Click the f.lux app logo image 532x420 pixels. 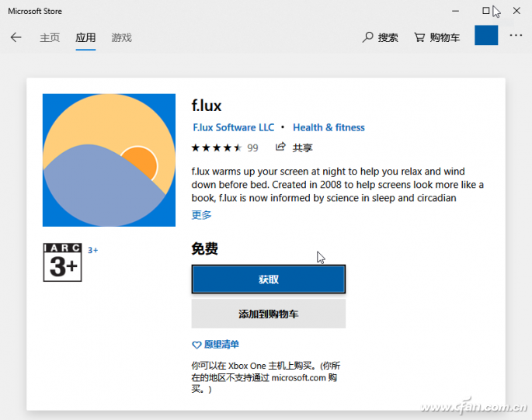pyautogui.click(x=109, y=160)
